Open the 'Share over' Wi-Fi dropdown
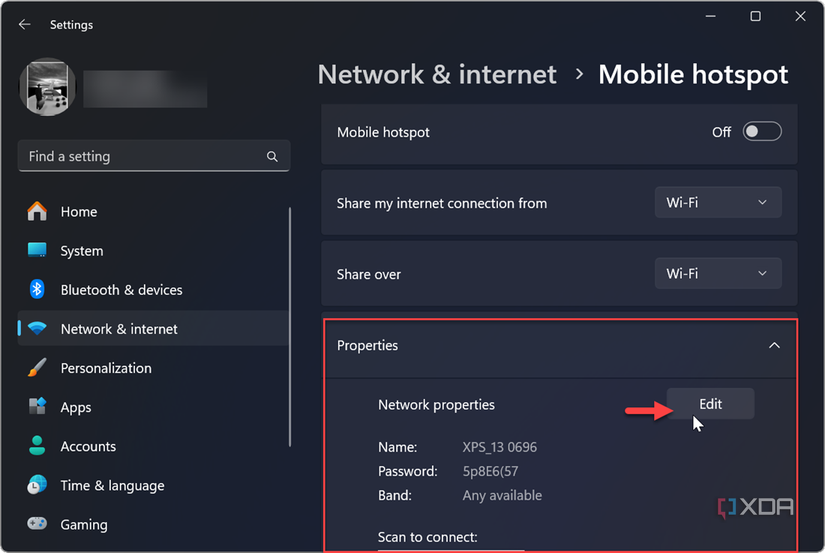This screenshot has height=553, width=825. tap(717, 274)
